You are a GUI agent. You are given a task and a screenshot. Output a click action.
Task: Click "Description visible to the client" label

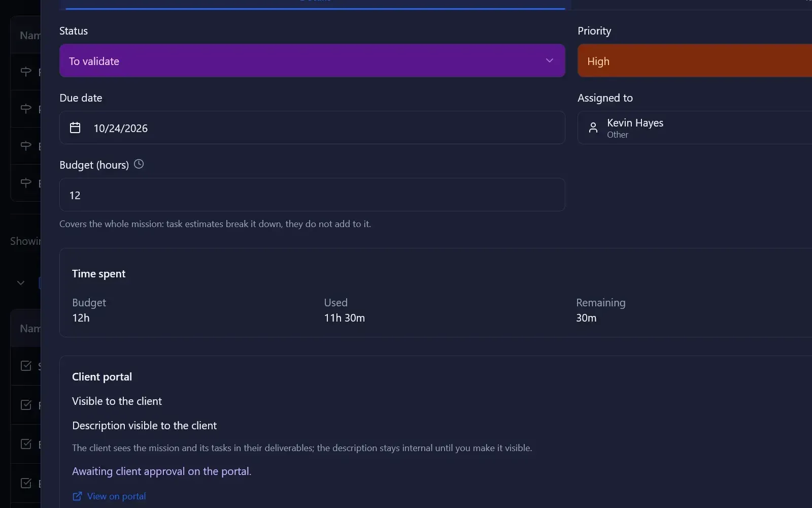(x=144, y=426)
